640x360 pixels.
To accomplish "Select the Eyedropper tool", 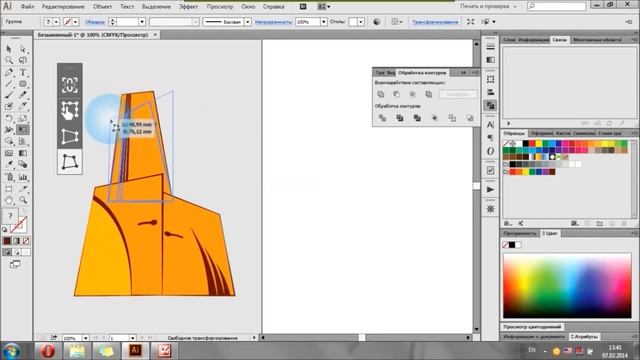I will [x=9, y=164].
